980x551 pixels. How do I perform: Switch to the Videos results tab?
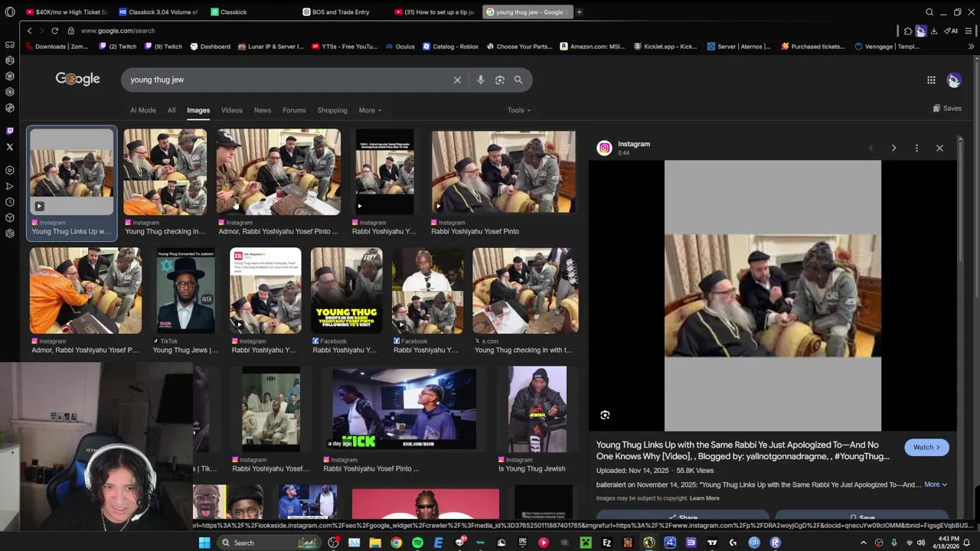click(232, 110)
